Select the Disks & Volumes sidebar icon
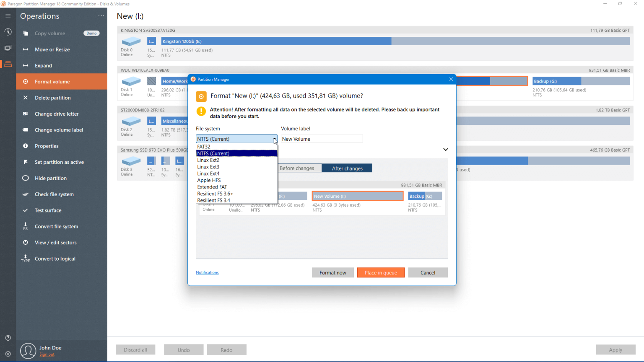The height and width of the screenshot is (362, 644). [8, 64]
